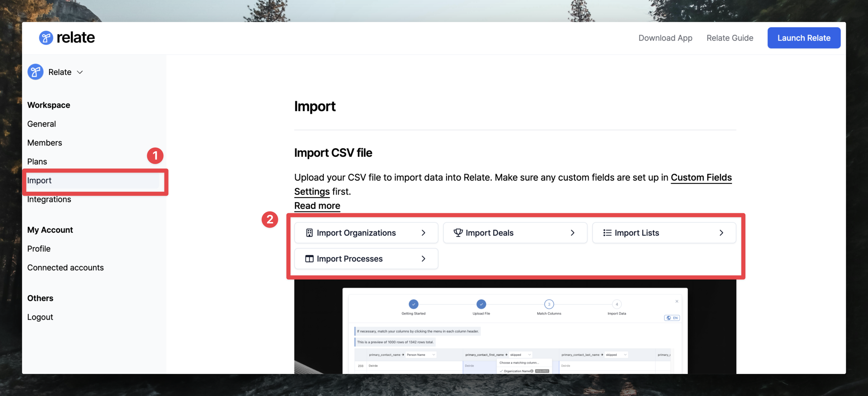
Task: Follow the Read more link
Action: [317, 206]
